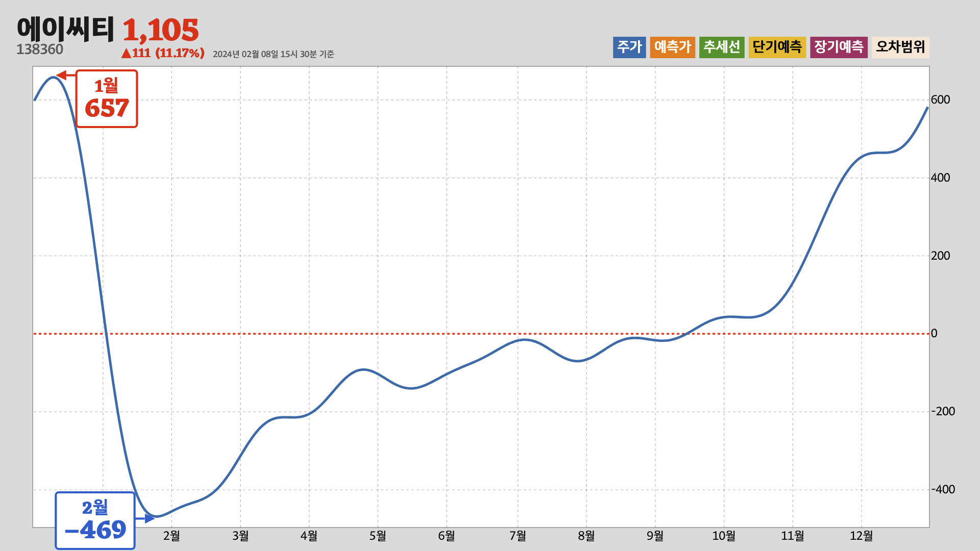
Task: Select the 추세선 green legend badge
Action: [722, 47]
